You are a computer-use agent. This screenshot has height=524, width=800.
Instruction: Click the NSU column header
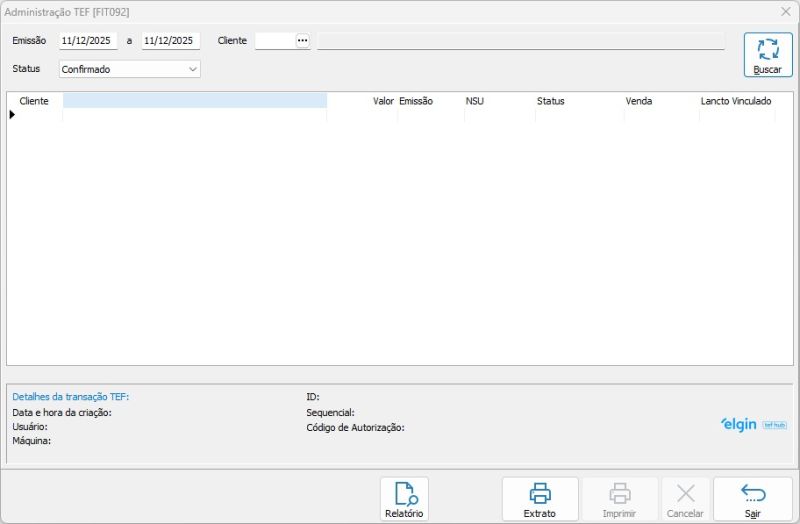click(474, 101)
